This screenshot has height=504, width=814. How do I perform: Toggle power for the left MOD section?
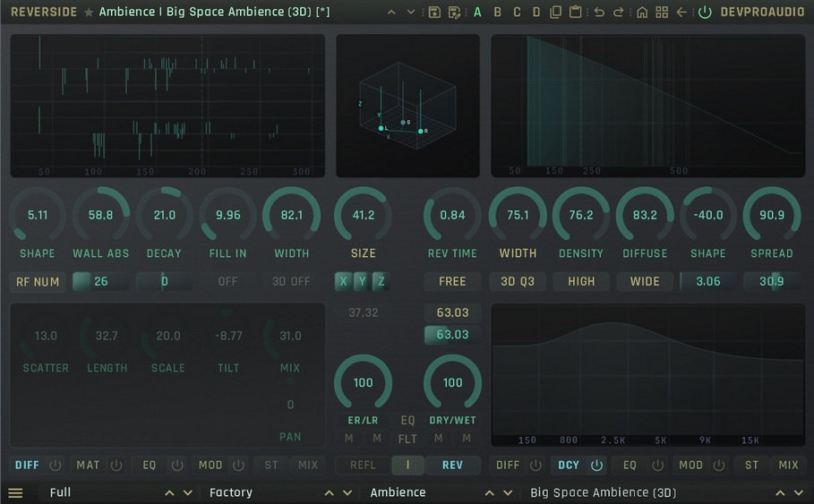(238, 466)
